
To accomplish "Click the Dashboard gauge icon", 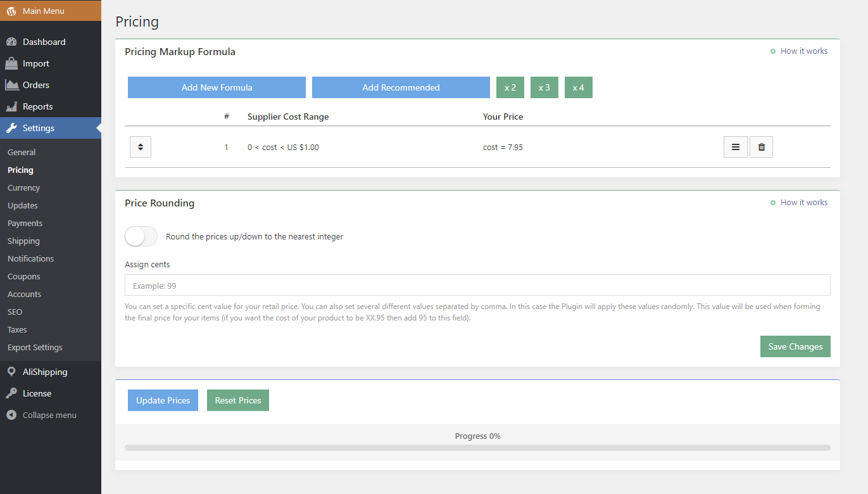I will [11, 42].
